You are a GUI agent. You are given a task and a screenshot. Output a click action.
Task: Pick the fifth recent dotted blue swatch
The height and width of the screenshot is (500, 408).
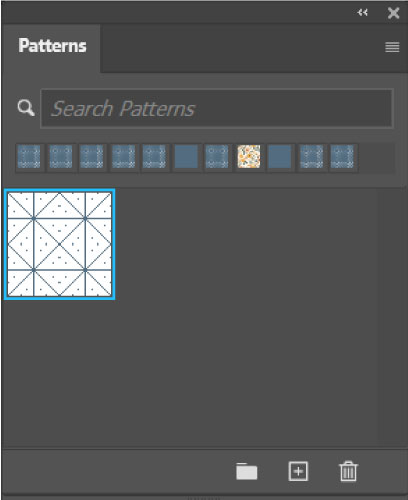154,156
